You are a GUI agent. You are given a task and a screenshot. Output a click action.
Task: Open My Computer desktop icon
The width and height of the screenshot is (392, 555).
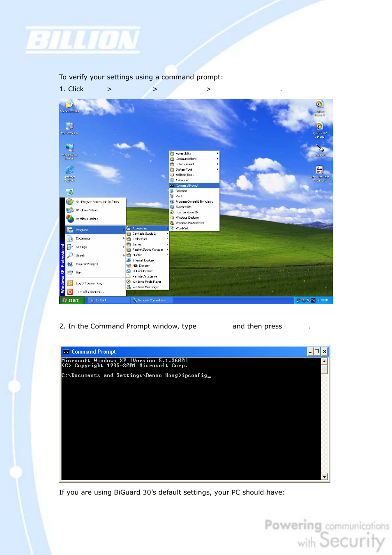69,127
